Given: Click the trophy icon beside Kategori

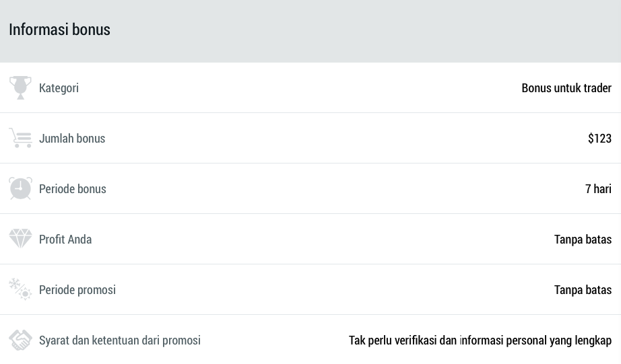Looking at the screenshot, I should click(x=20, y=87).
